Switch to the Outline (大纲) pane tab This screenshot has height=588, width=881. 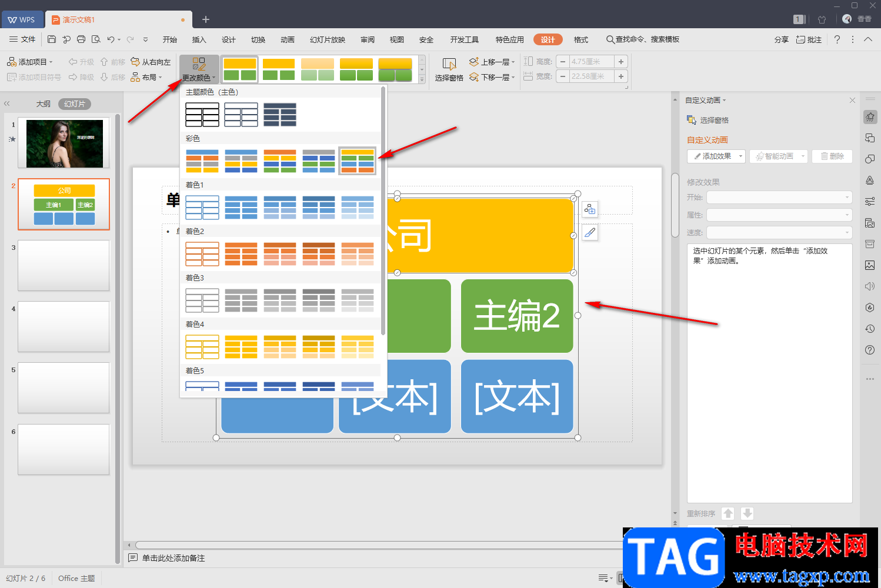tap(44, 103)
